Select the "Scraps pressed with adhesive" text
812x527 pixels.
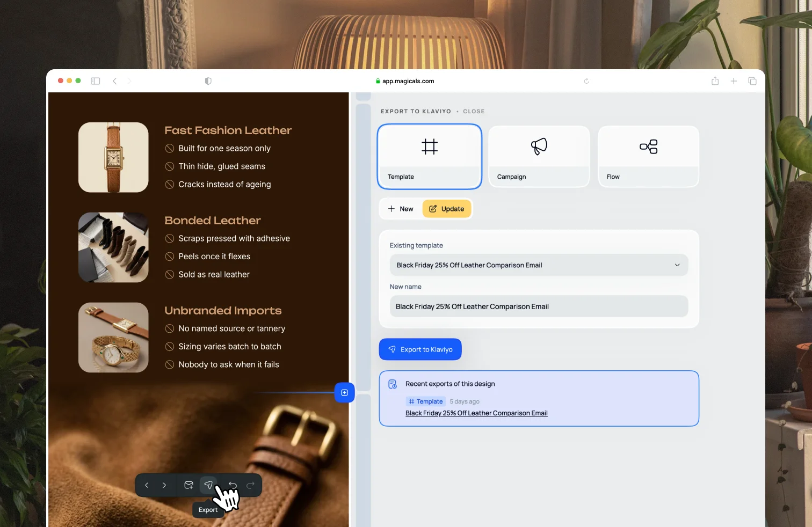tap(234, 238)
